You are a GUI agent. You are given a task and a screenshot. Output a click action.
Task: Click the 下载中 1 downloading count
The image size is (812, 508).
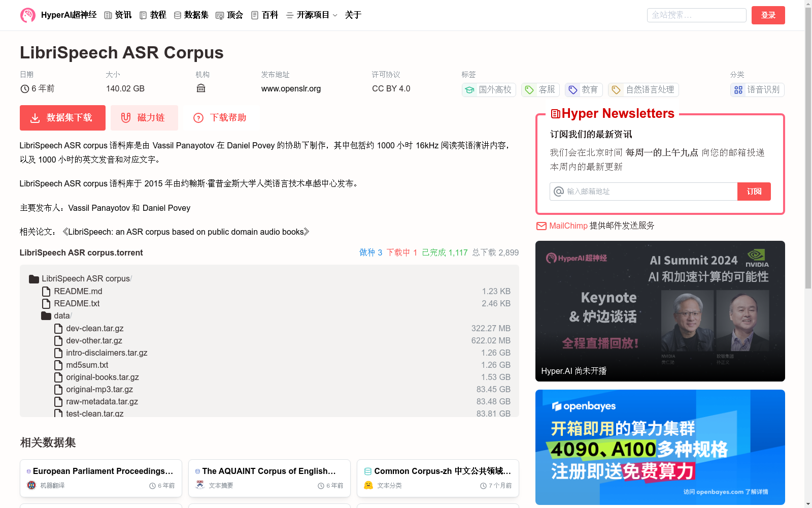[x=401, y=252]
